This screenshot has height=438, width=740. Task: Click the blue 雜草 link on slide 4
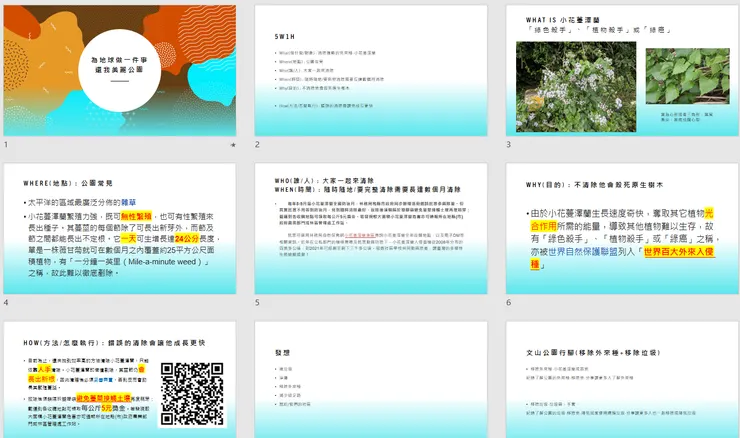tap(129, 202)
